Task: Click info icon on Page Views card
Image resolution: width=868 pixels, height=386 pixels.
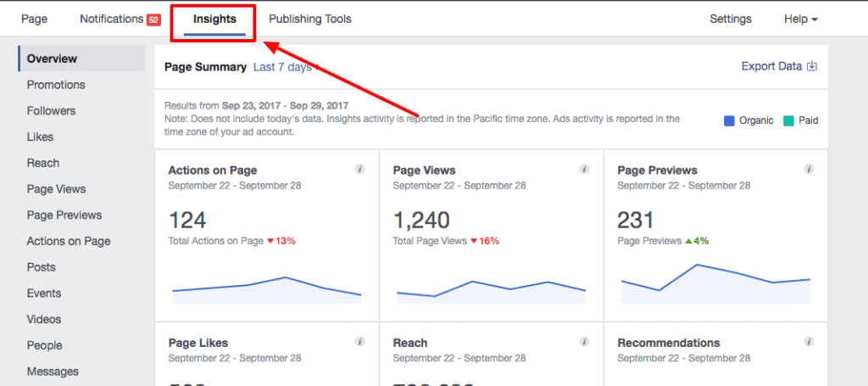Action: pos(585,169)
